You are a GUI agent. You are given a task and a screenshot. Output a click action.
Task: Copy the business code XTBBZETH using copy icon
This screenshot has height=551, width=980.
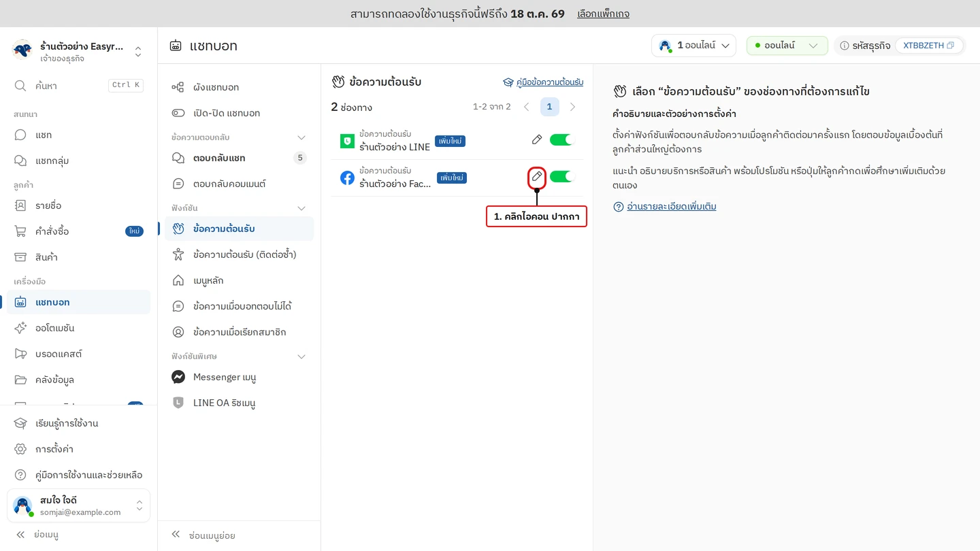pyautogui.click(x=950, y=46)
